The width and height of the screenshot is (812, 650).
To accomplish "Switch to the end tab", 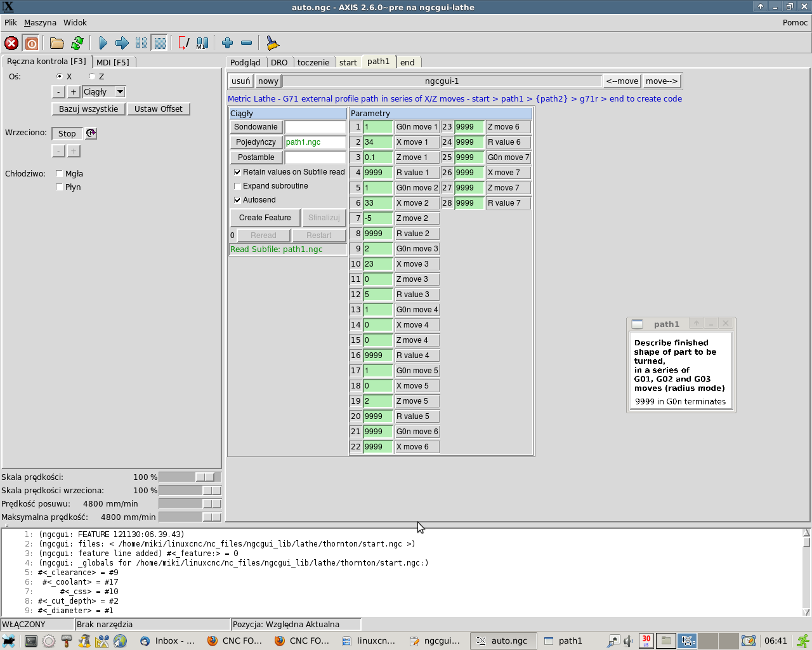I will click(x=407, y=62).
